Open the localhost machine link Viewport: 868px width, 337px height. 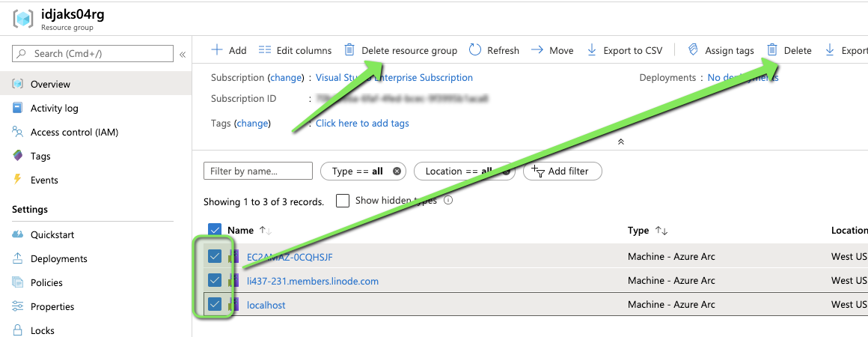266,305
